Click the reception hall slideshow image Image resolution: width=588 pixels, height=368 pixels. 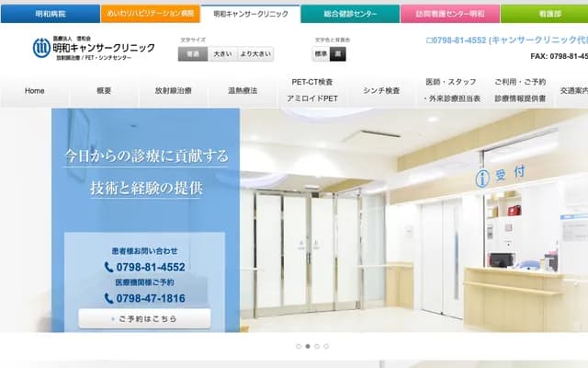tap(414, 221)
